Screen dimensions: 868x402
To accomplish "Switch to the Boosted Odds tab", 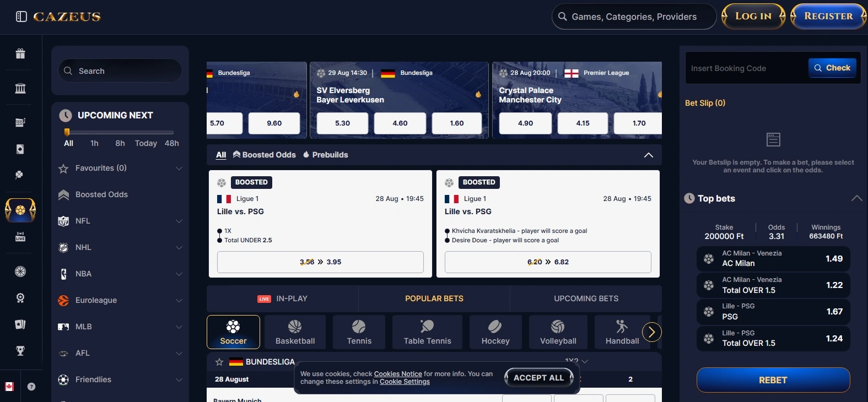I will pyautogui.click(x=265, y=155).
